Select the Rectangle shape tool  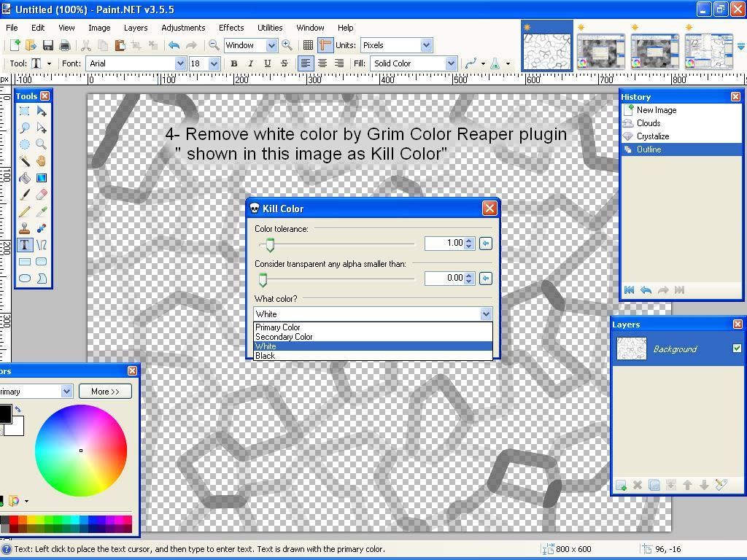(24, 262)
